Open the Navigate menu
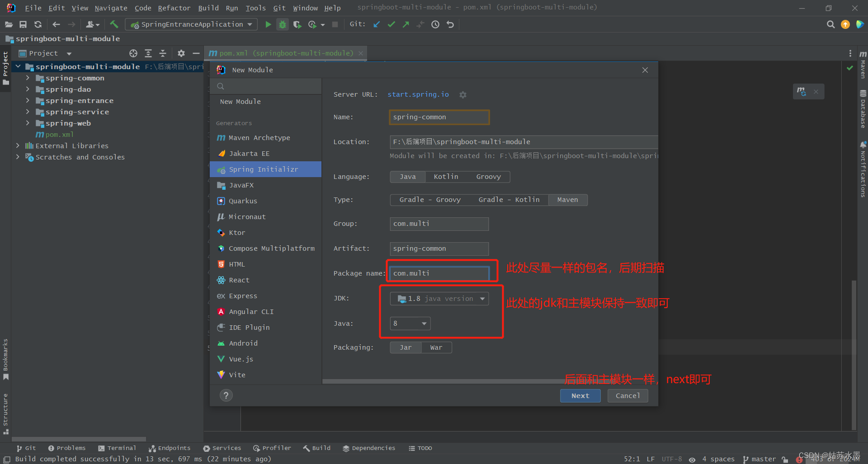This screenshot has width=868, height=464. [x=111, y=8]
